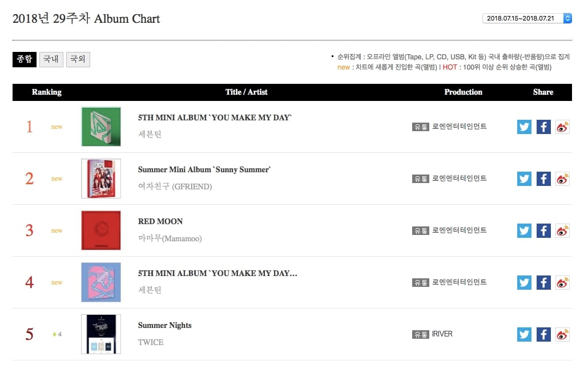Open the green Seventeen album cover thumbnail
588x369 pixels.
101,127
